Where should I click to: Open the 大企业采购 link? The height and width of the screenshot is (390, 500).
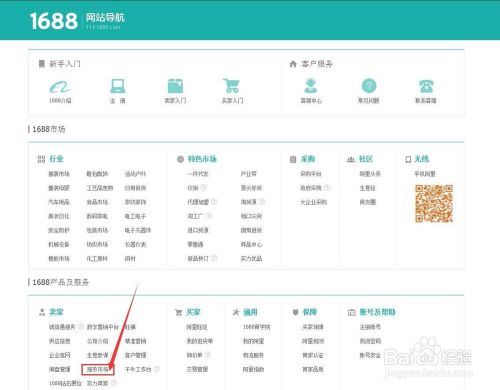[x=313, y=202]
